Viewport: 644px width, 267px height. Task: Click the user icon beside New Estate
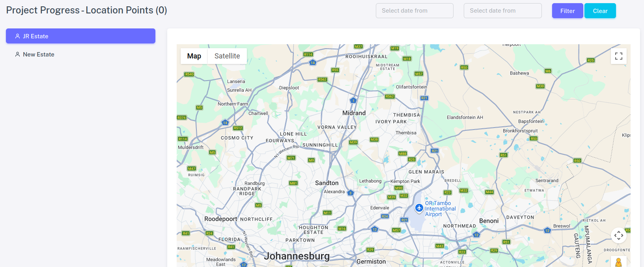(x=17, y=54)
